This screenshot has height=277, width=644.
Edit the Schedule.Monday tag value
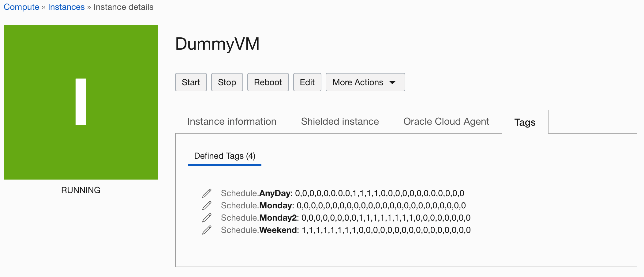pos(207,205)
